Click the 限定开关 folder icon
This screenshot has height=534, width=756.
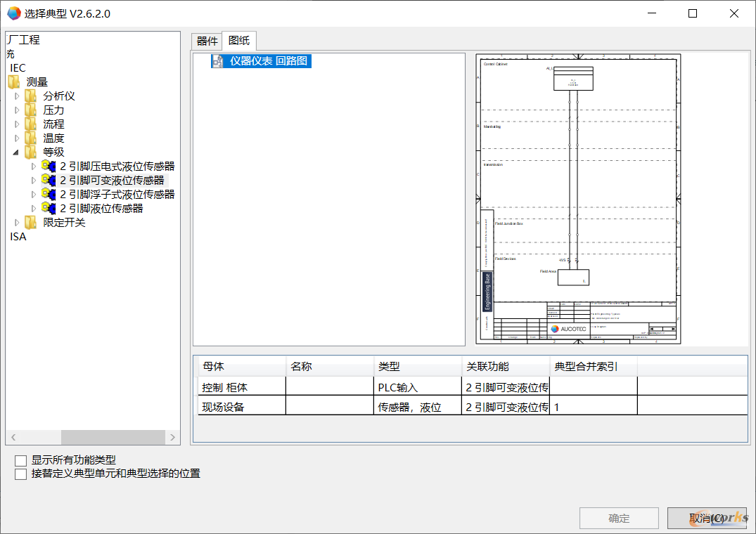coord(31,223)
